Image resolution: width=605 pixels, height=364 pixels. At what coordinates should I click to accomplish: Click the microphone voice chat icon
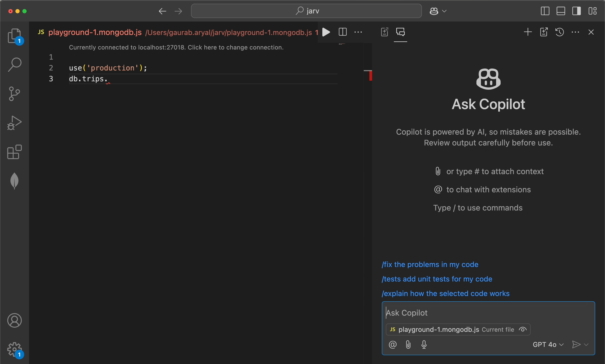(x=424, y=345)
